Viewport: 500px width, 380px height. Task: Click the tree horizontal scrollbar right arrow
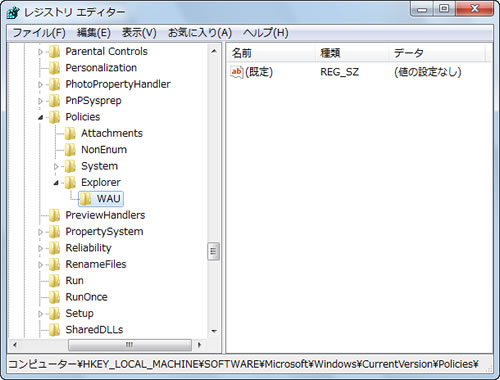(199, 345)
